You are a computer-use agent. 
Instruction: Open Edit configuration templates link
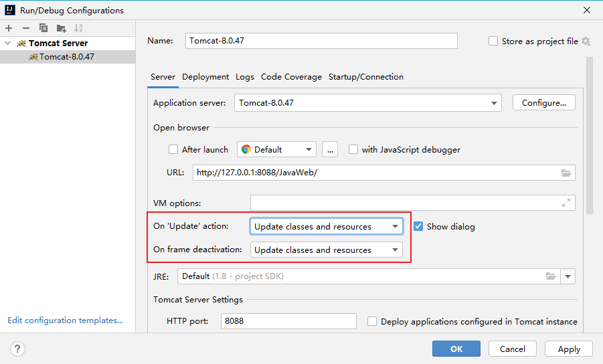[66, 321]
